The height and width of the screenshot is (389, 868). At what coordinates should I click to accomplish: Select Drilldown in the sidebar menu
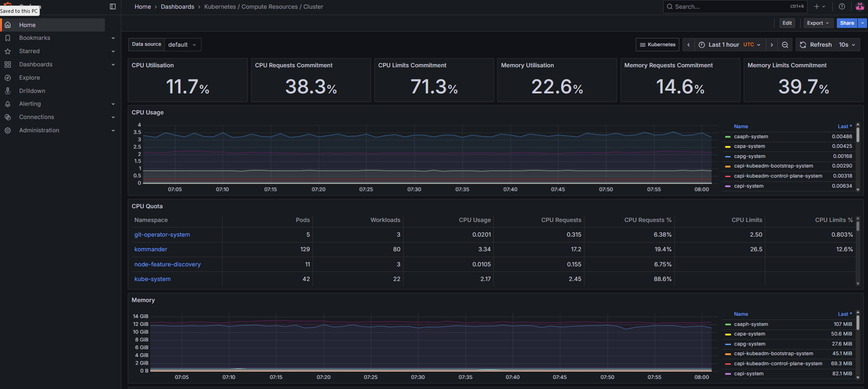coord(32,91)
